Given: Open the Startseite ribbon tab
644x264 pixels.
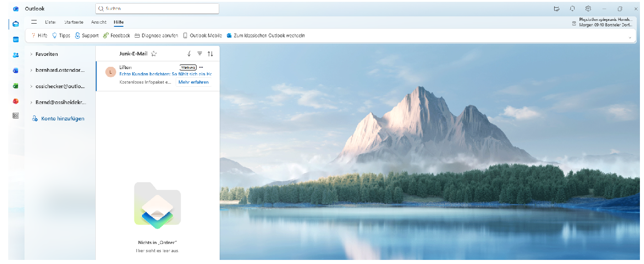Looking at the screenshot, I should [74, 22].
